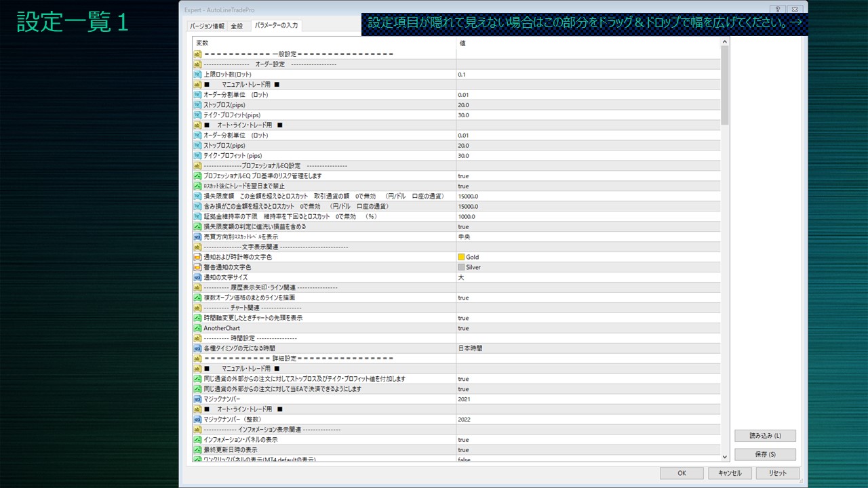
Task: Click the icon beside 証拠金維持率の下限
Action: coord(198,217)
